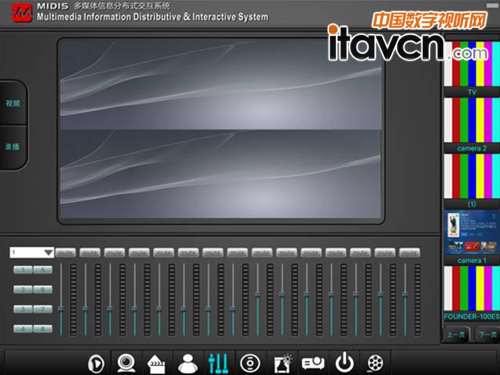Click the first channel volume fader handle
Image resolution: width=500 pixels, height=375 pixels.
tap(61, 309)
